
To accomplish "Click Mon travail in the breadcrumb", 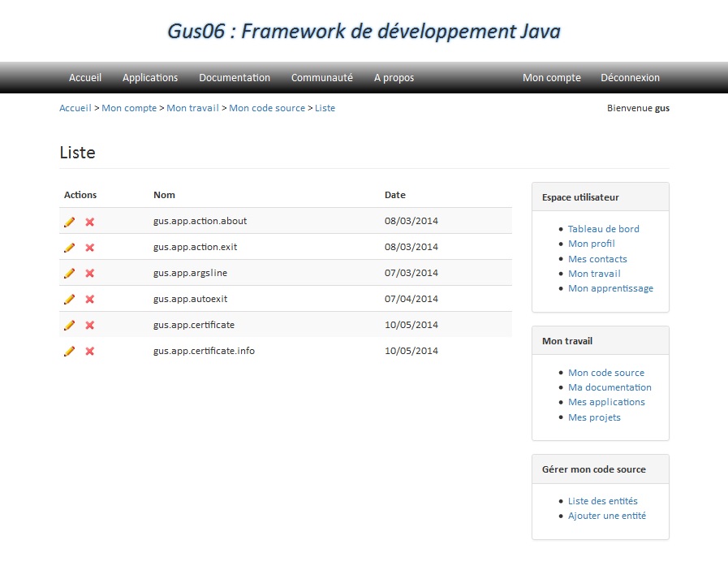I will click(192, 108).
